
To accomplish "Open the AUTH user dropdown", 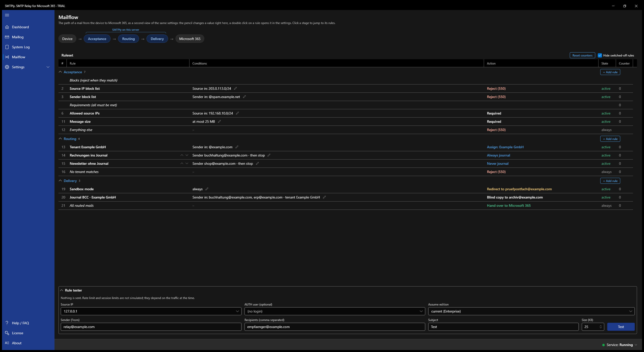I will [x=335, y=311].
